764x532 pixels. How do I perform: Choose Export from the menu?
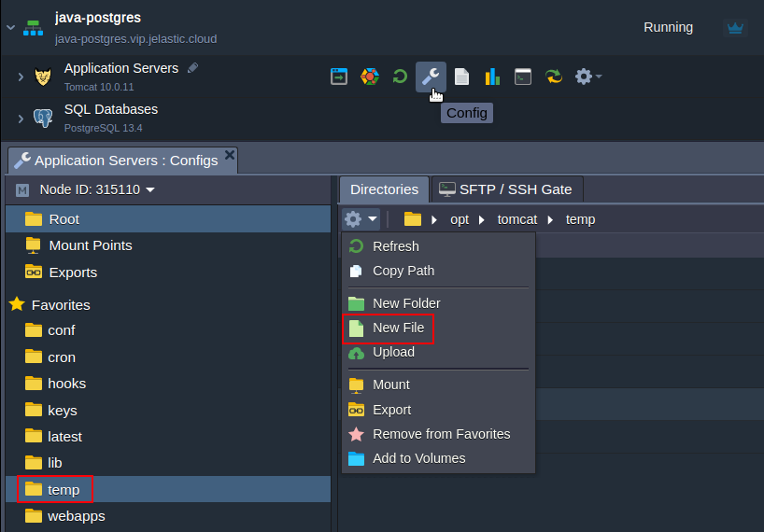pyautogui.click(x=439, y=410)
